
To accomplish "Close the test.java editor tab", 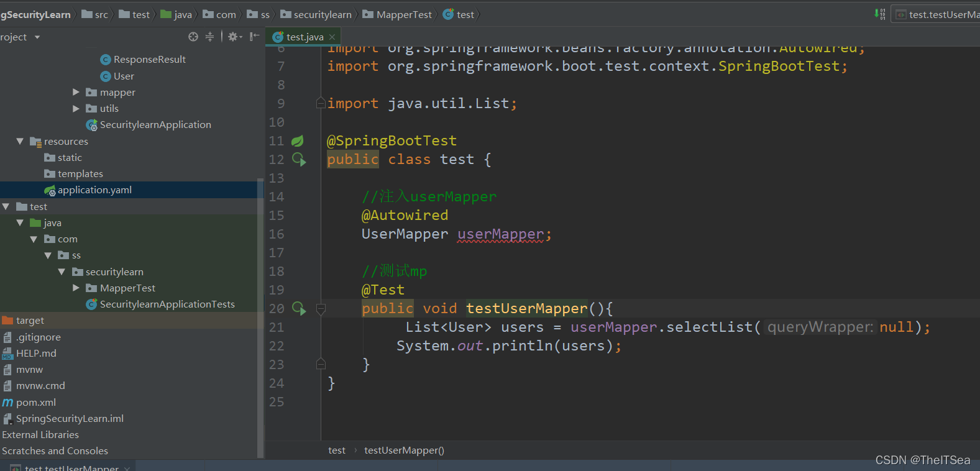I will tap(332, 37).
